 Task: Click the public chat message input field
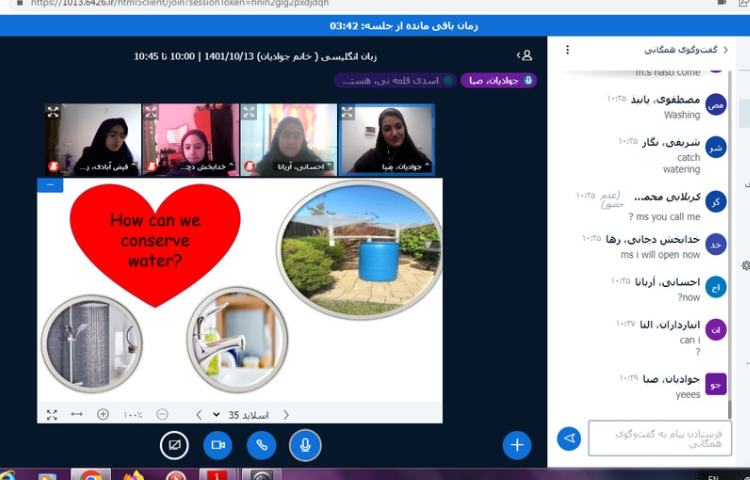coord(660,438)
